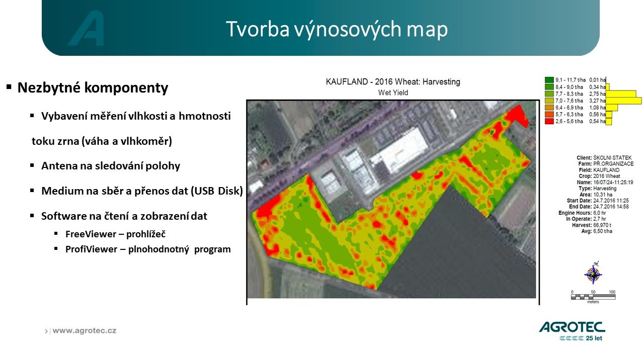The image size is (644, 362).
Task: Click the chevron arrow before www.agrotec.cz
Action: pyautogui.click(x=47, y=331)
